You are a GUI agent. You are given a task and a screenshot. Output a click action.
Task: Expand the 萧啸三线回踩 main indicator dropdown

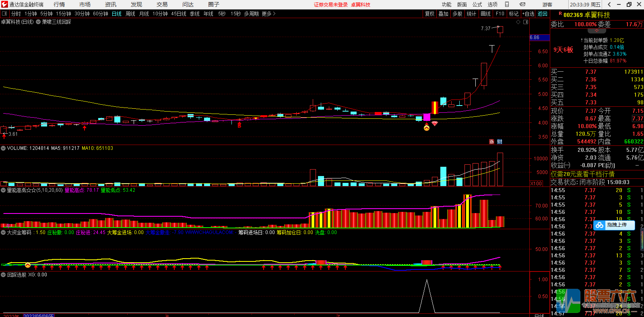[38, 22]
